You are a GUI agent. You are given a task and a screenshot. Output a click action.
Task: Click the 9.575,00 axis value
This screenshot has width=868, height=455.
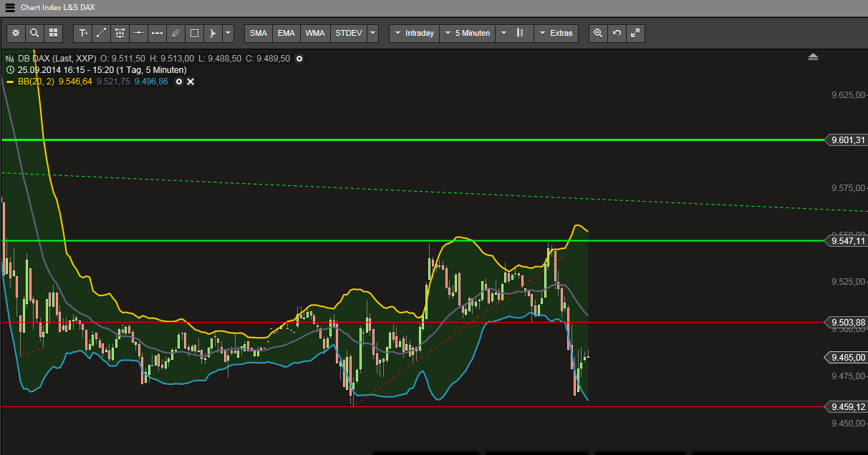point(847,188)
